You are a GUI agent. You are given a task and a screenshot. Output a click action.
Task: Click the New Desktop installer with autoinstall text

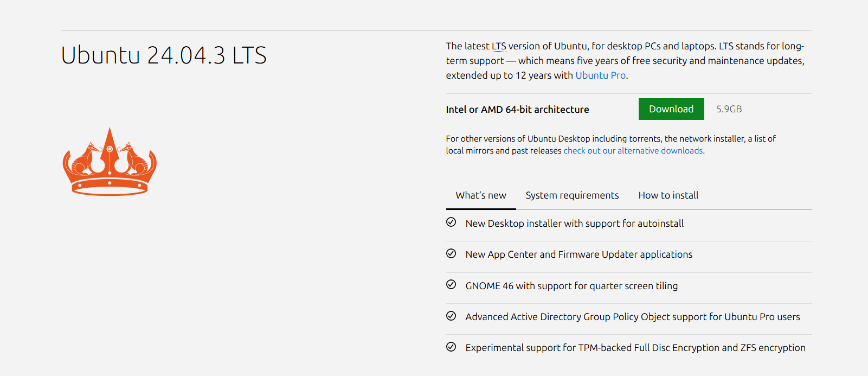[x=574, y=224]
